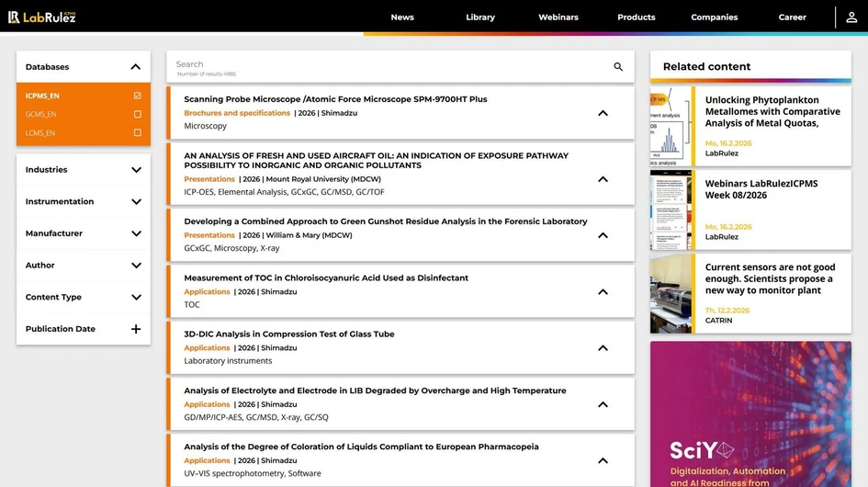Click 'GD/MP/ICP-AES, GC/MSD, X-ray, GC/SQ' text
The image size is (868, 487).
coord(256,417)
